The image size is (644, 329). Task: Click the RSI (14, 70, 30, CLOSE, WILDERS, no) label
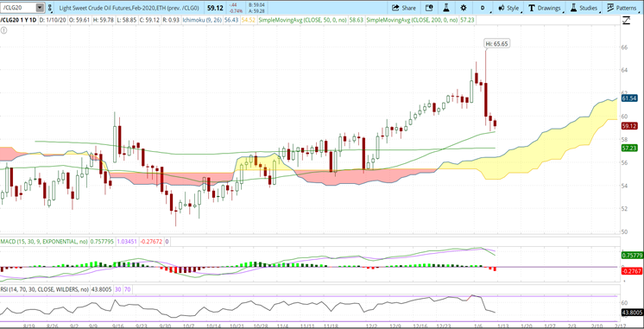[45, 289]
